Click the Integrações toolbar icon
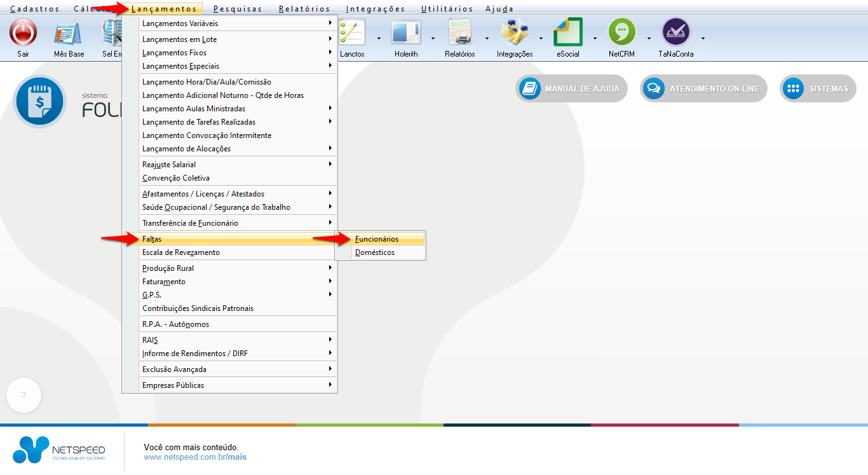 click(514, 32)
